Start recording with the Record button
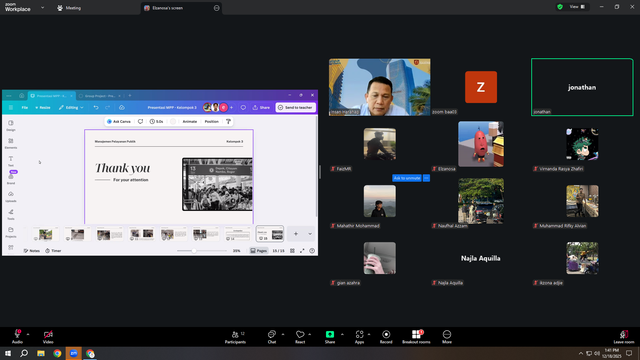Image resolution: width=640 pixels, height=360 pixels. [x=386, y=337]
